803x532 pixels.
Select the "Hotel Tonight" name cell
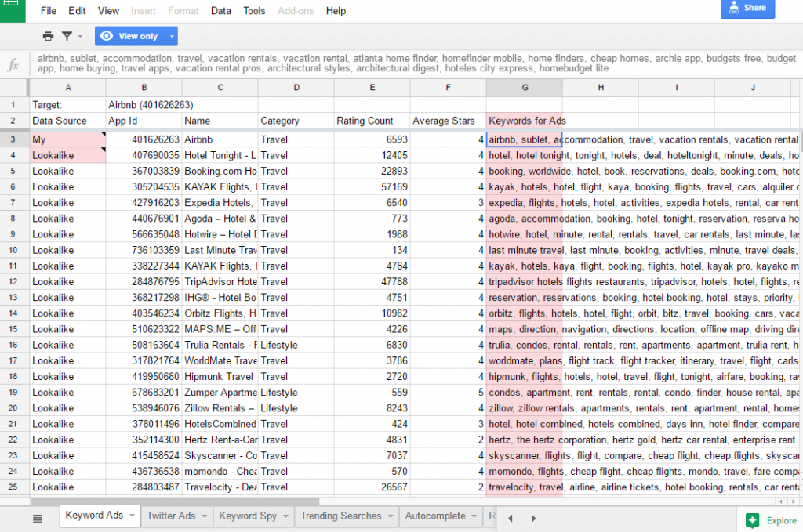220,155
